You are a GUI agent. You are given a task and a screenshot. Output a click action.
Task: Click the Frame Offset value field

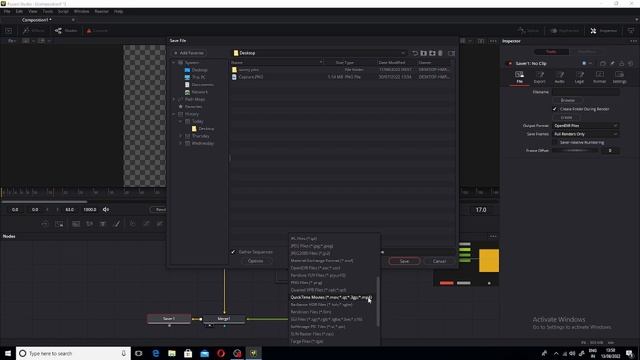coord(610,151)
